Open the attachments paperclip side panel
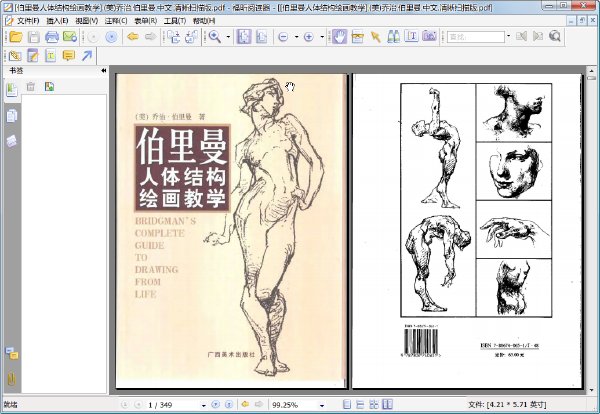The height and width of the screenshot is (414, 600). tap(12, 378)
